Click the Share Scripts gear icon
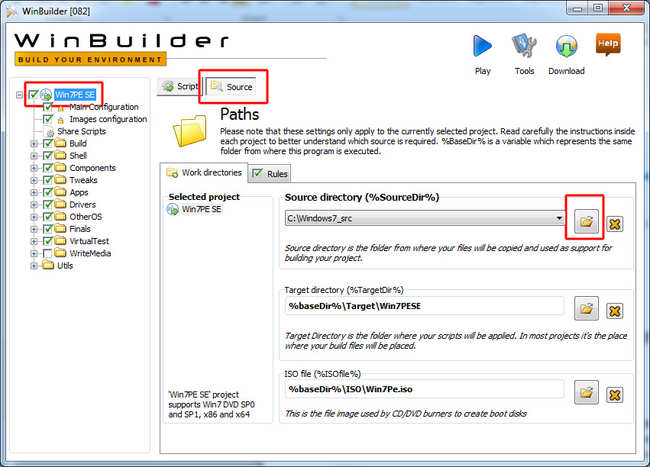The height and width of the screenshot is (467, 650). pos(50,133)
